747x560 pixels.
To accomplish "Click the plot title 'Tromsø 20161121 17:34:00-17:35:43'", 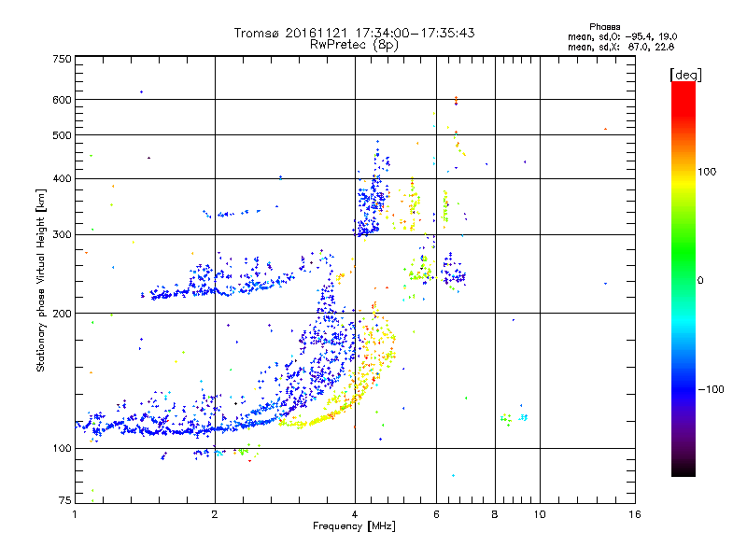I will pos(354,33).
